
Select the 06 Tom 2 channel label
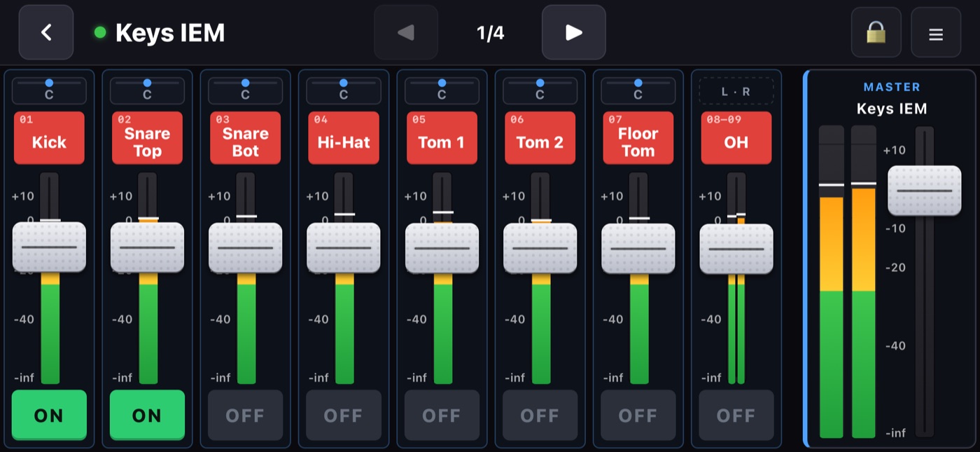(540, 138)
